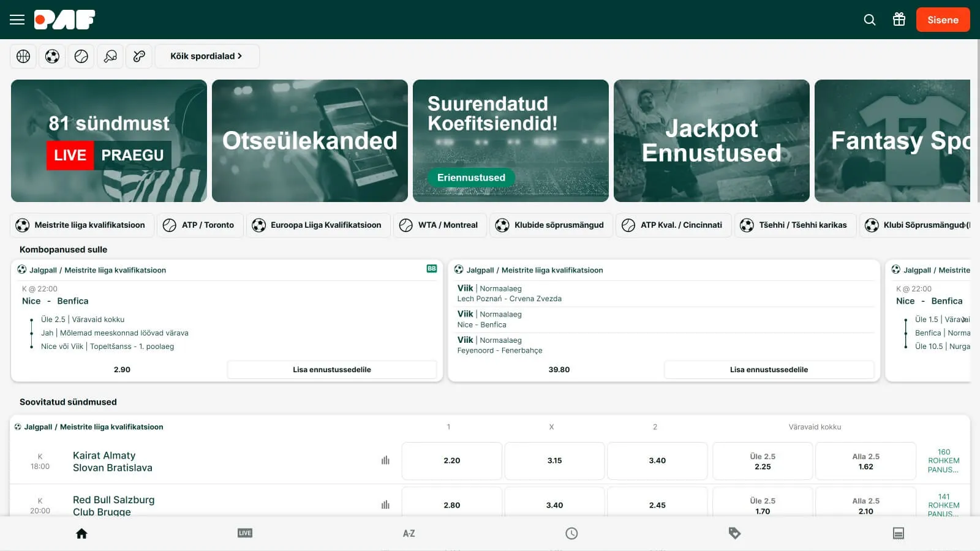Open clock icon in bottom bar
This screenshot has height=551, width=980.
click(571, 533)
